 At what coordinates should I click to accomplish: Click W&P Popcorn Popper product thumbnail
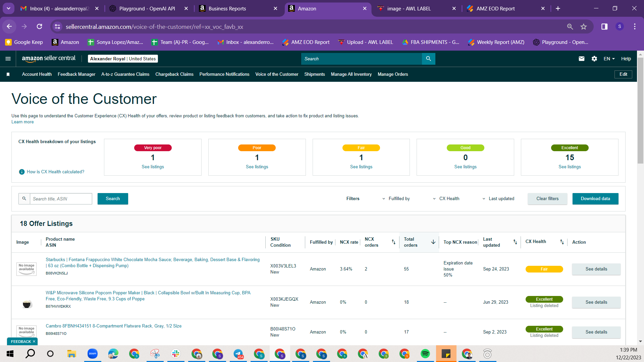(x=27, y=304)
